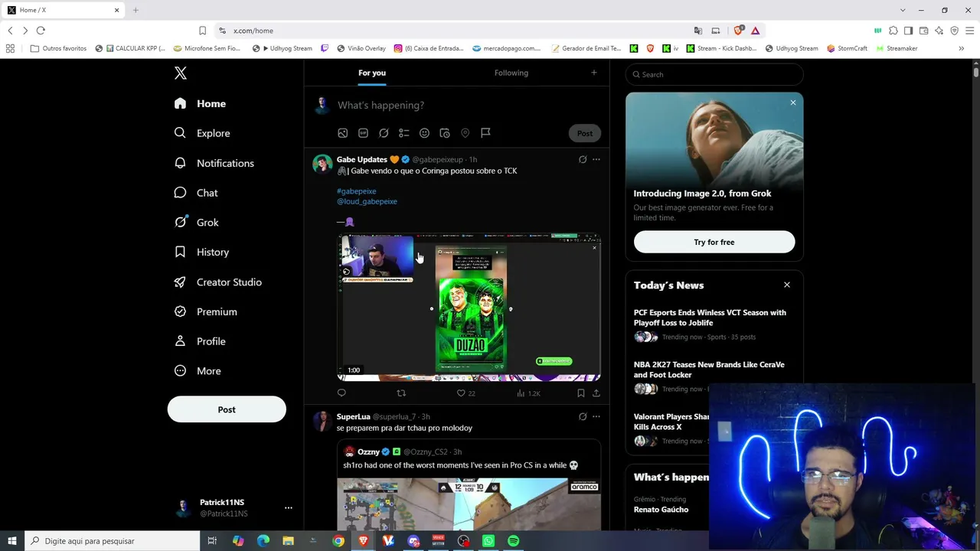This screenshot has width=980, height=551.
Task: Click the flag icon in the composer
Action: click(485, 133)
